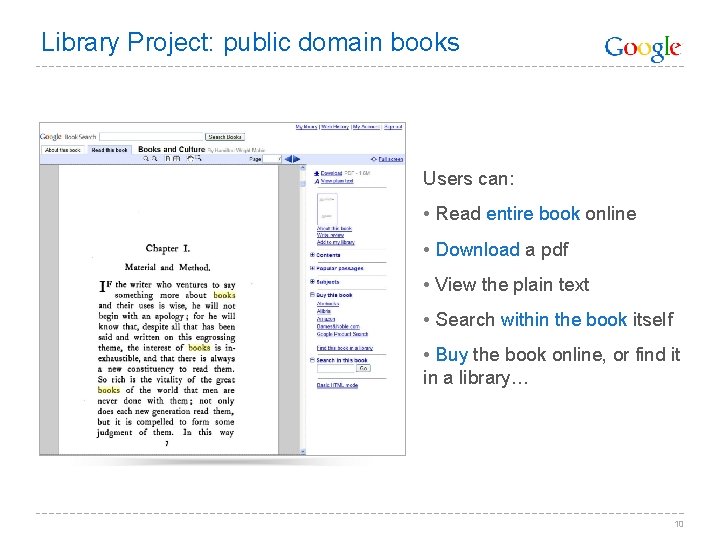The height and width of the screenshot is (540, 720).
Task: Click the first bookseller link under Buy this book
Action: (328, 304)
